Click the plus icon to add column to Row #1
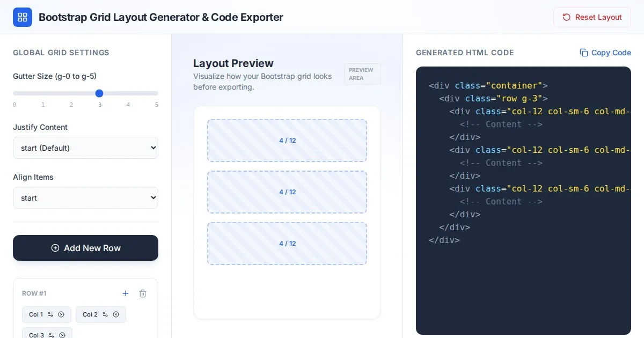The height and width of the screenshot is (338, 644). (126, 293)
